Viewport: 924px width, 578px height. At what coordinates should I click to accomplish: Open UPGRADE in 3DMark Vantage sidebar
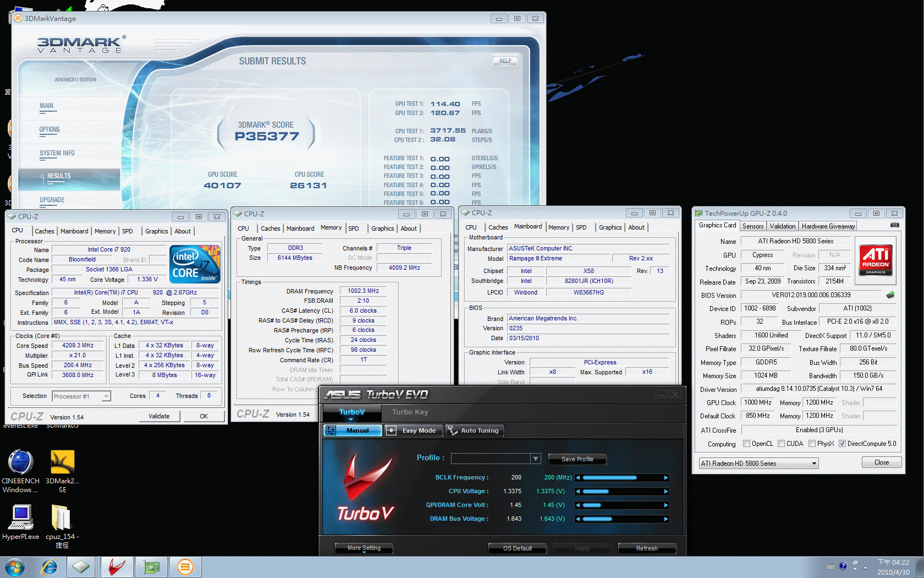pyautogui.click(x=52, y=200)
